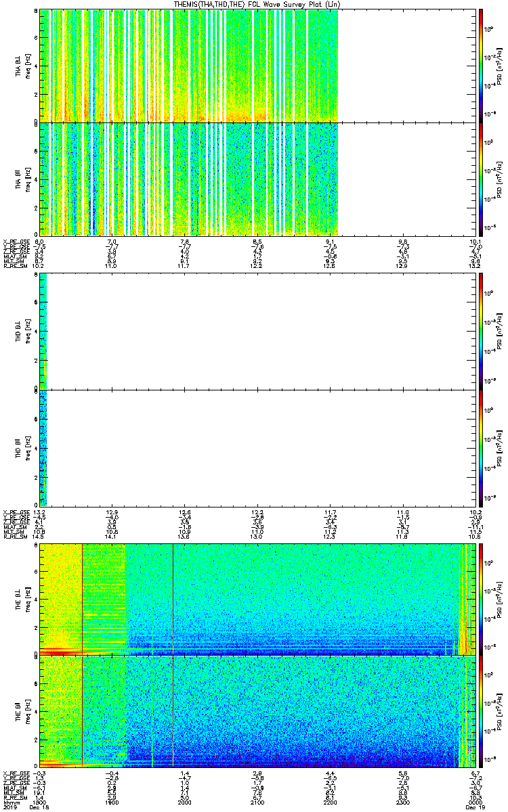Click the THD Bll data strip

43,447
